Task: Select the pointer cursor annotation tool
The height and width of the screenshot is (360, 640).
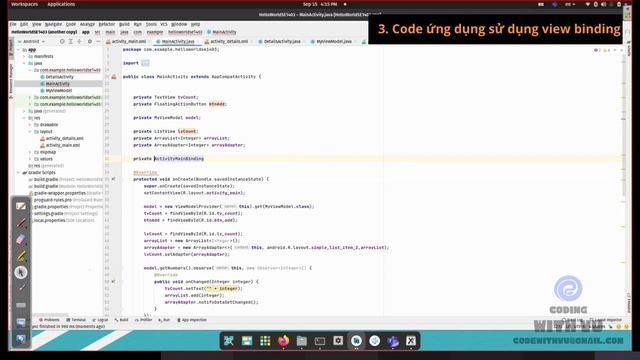Action: (x=21, y=272)
